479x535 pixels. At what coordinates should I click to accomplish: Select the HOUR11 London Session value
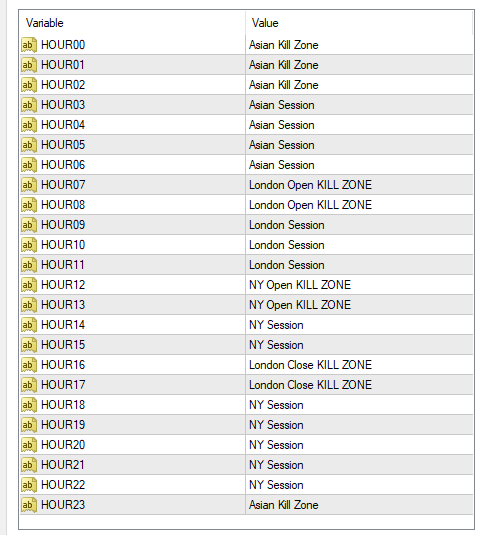pos(287,265)
